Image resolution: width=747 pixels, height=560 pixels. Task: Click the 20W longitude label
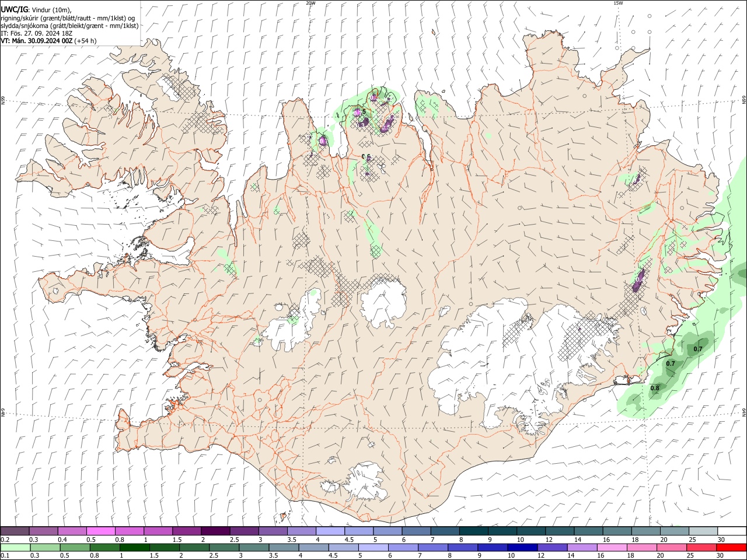(311, 3)
